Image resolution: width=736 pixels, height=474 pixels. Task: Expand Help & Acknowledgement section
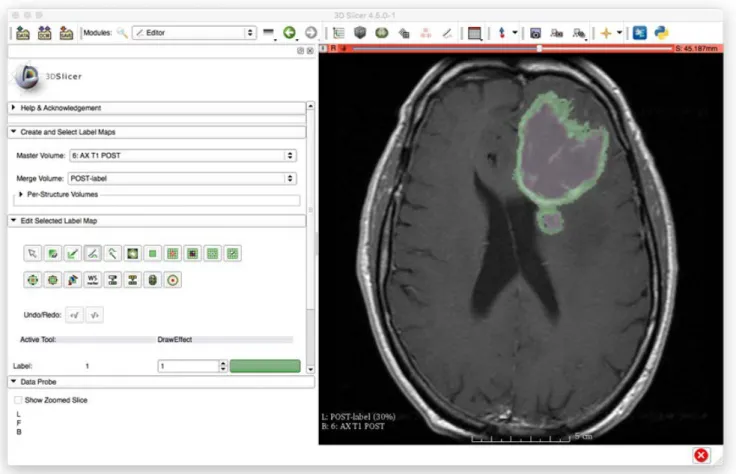tap(157, 108)
